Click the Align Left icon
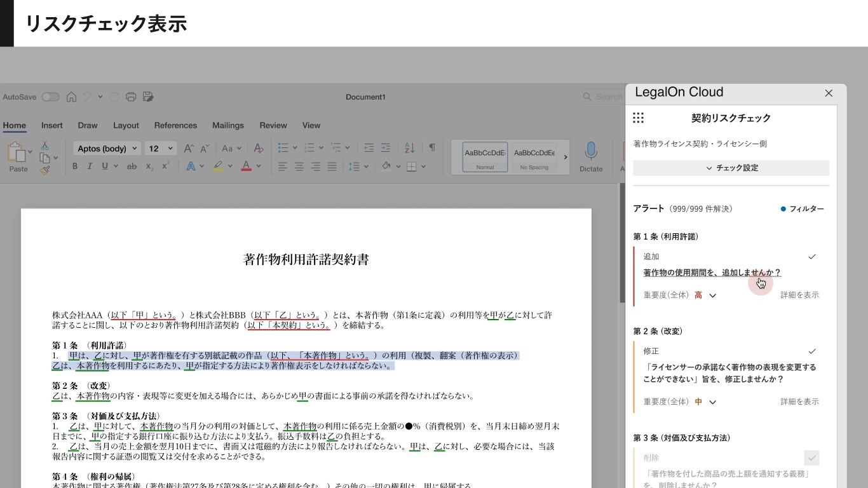Image resolution: width=868 pixels, height=488 pixels. click(x=283, y=166)
